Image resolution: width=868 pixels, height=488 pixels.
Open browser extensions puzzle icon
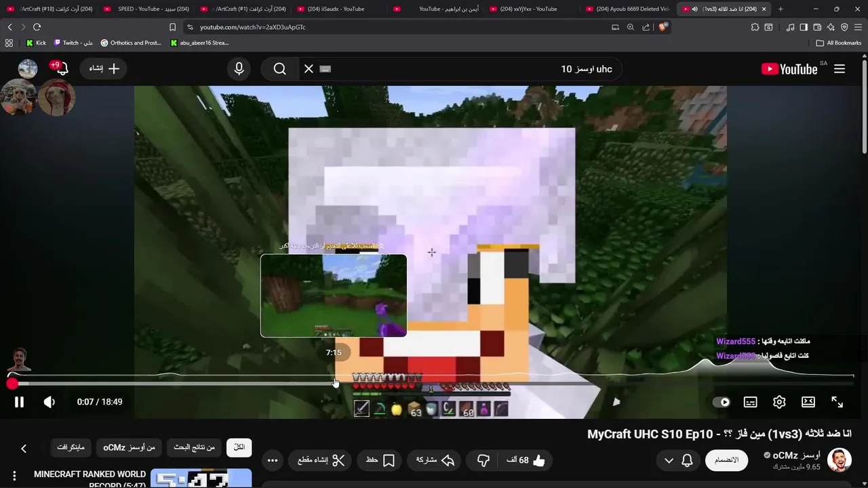[x=755, y=27]
